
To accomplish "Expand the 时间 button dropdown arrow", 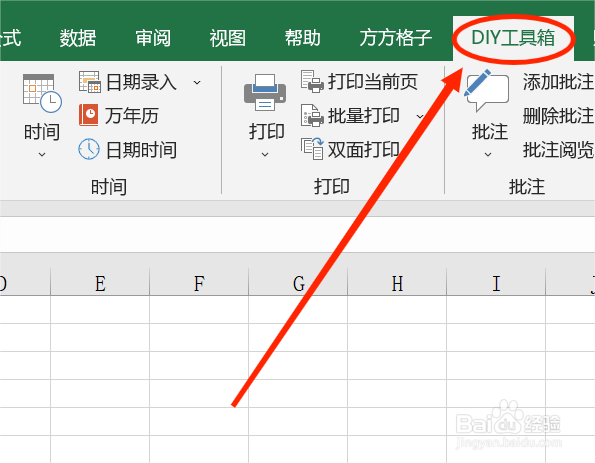I will click(42, 154).
